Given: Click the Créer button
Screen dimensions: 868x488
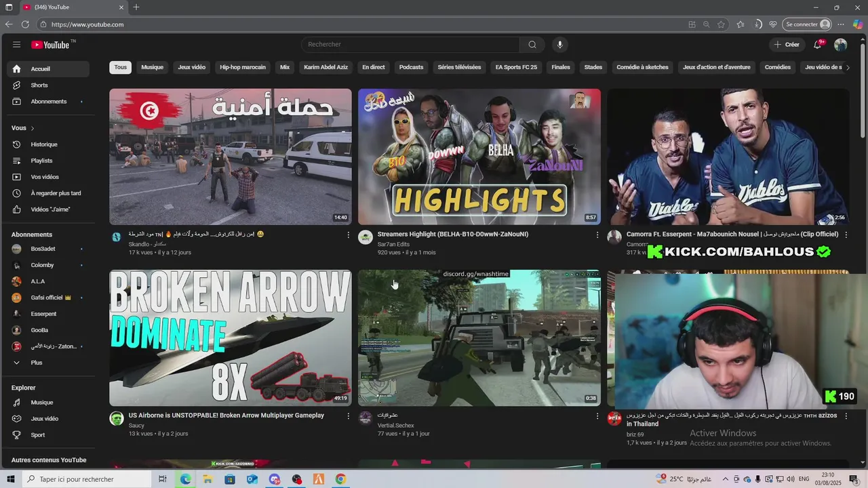Looking at the screenshot, I should pyautogui.click(x=787, y=45).
